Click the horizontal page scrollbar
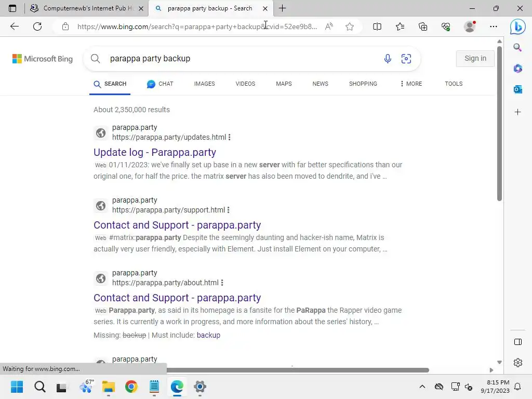This screenshot has width=532, height=399. [298, 370]
